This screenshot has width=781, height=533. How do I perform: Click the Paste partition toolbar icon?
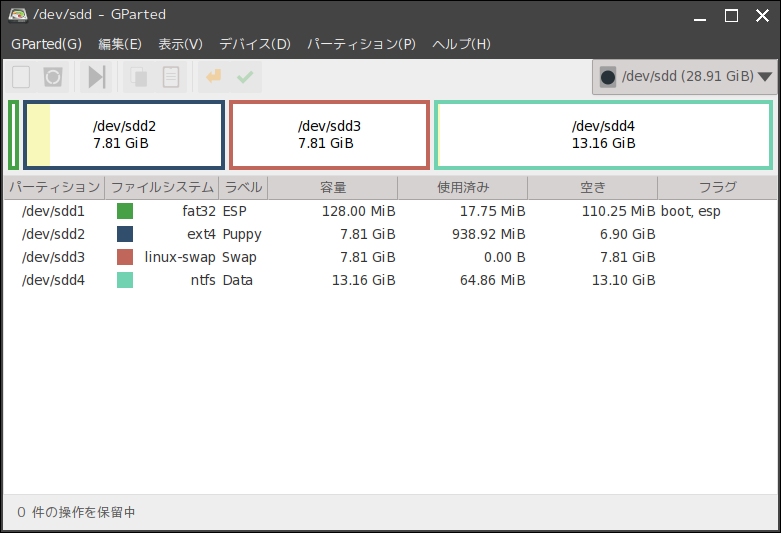coord(171,77)
